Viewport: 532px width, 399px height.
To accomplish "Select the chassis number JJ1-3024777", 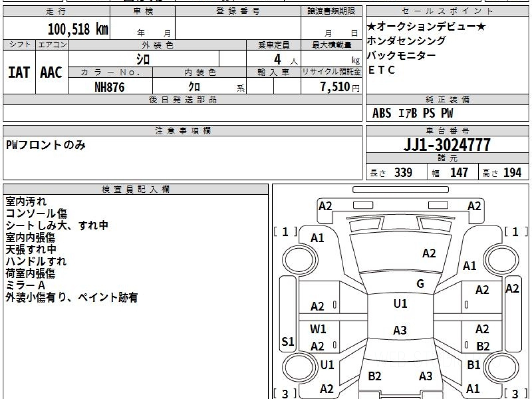I will (x=447, y=145).
